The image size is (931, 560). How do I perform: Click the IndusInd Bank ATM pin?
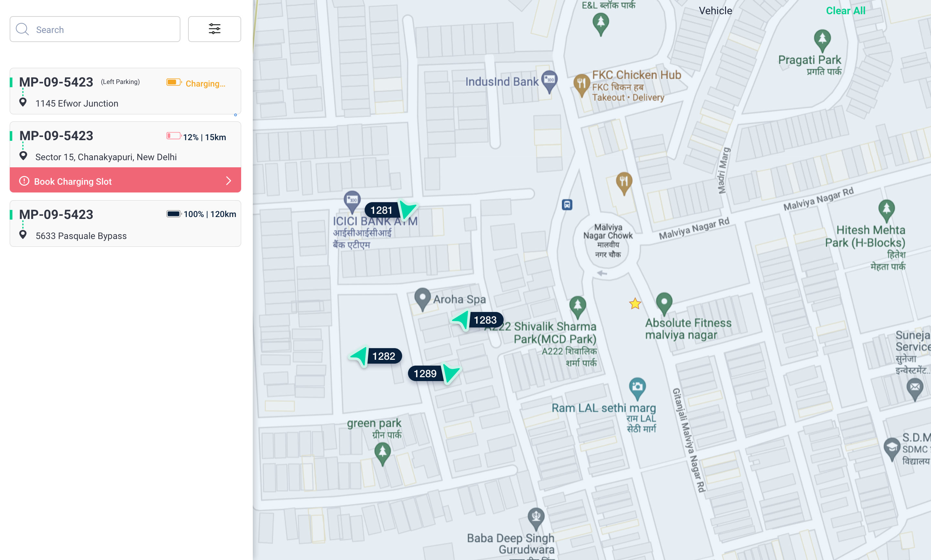[x=550, y=80]
